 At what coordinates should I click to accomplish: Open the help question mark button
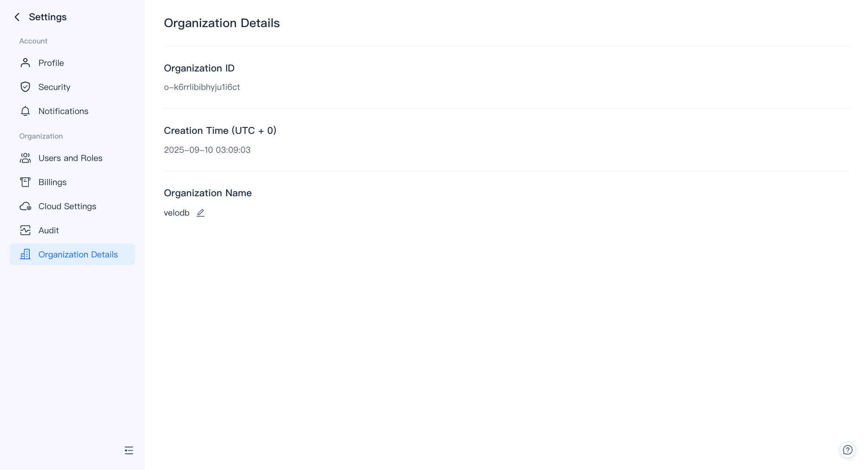(x=847, y=450)
